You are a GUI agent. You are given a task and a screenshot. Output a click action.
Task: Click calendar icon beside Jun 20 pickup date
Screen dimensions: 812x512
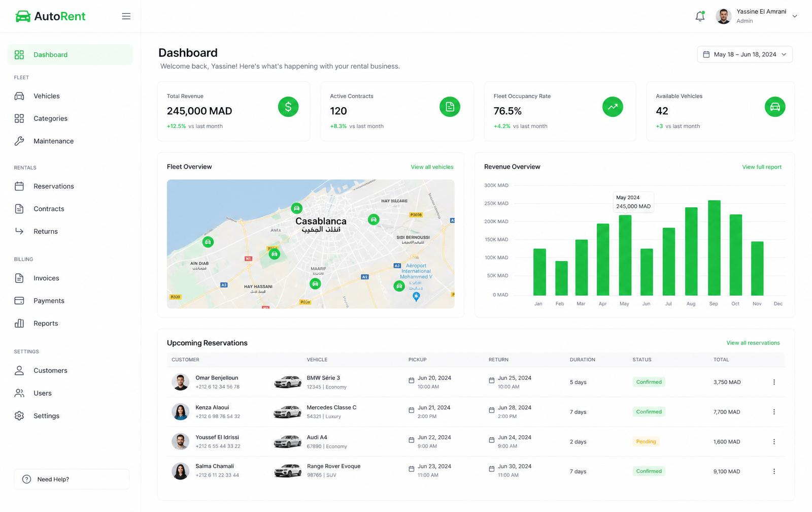tap(412, 380)
